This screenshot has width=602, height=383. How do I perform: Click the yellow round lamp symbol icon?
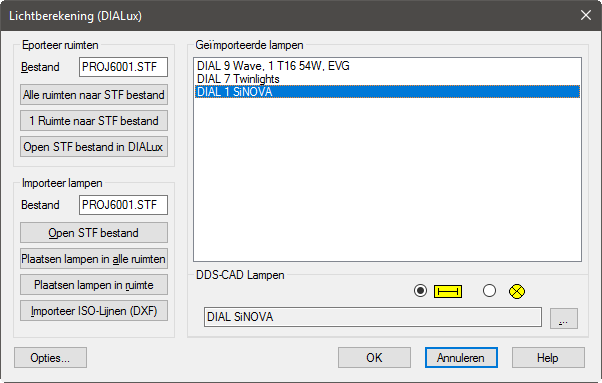517,292
